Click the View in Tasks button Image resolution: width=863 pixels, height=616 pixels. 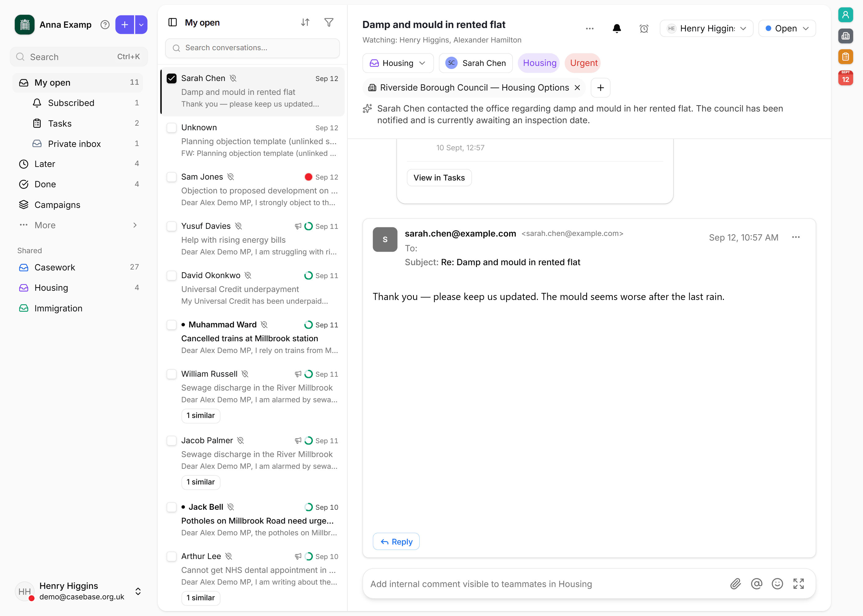point(439,177)
